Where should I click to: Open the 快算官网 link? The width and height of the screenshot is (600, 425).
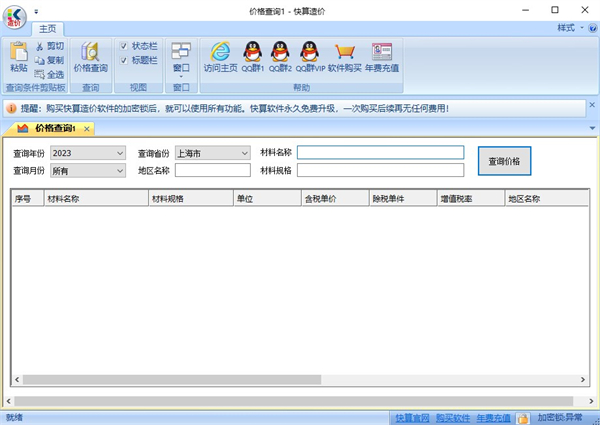click(x=412, y=418)
